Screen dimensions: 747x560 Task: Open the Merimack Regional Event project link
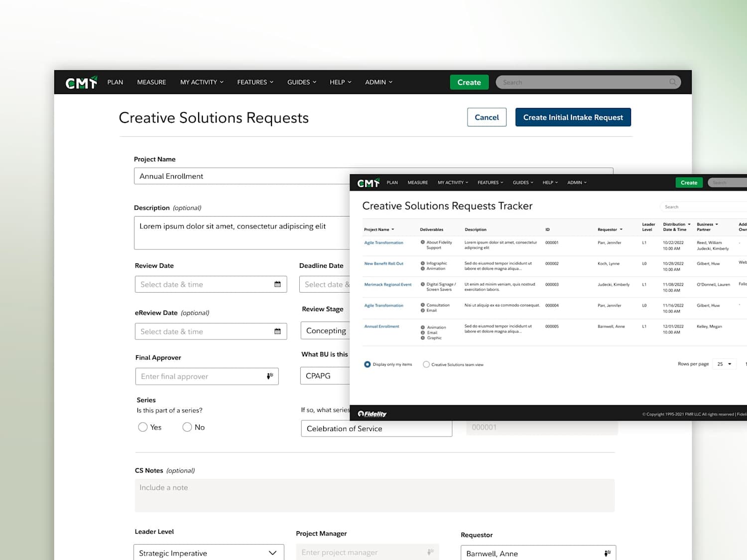pos(388,284)
